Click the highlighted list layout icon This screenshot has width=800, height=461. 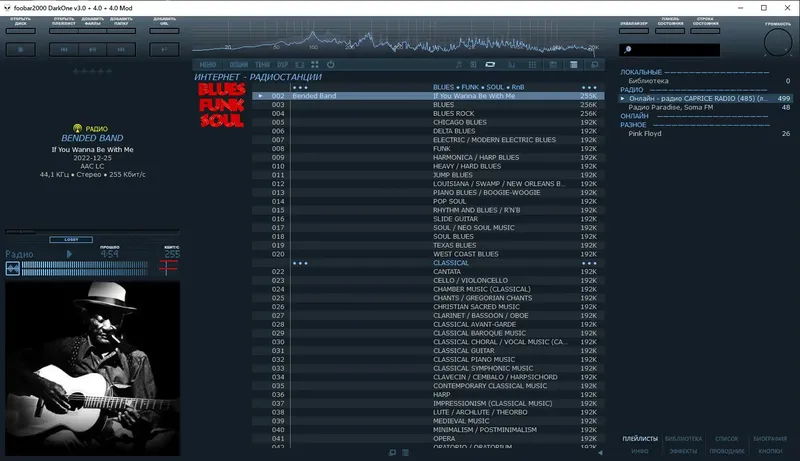pos(573,65)
